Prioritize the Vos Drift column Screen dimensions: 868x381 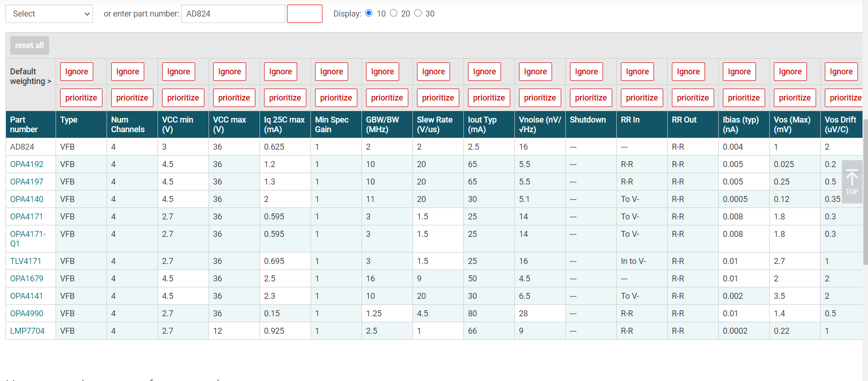point(844,98)
